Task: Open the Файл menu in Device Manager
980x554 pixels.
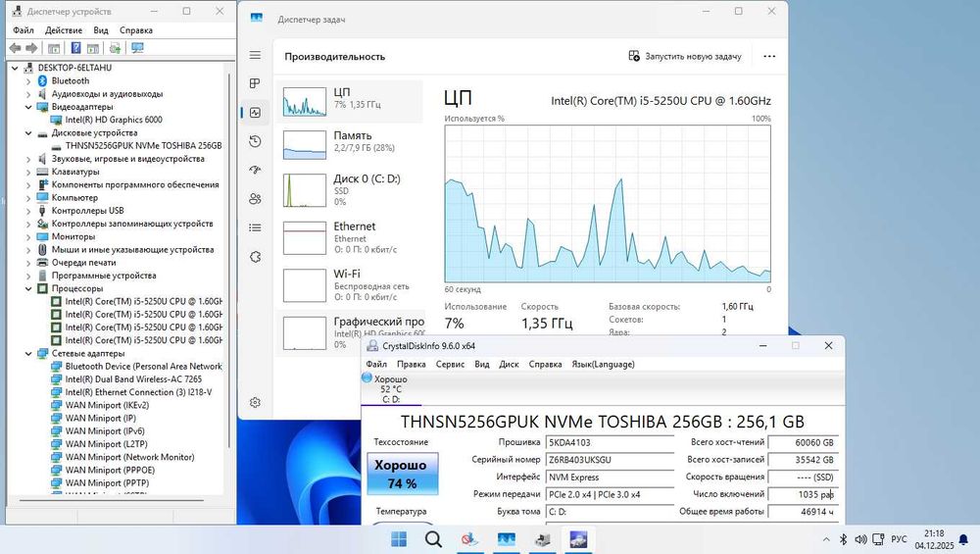Action: click(24, 30)
